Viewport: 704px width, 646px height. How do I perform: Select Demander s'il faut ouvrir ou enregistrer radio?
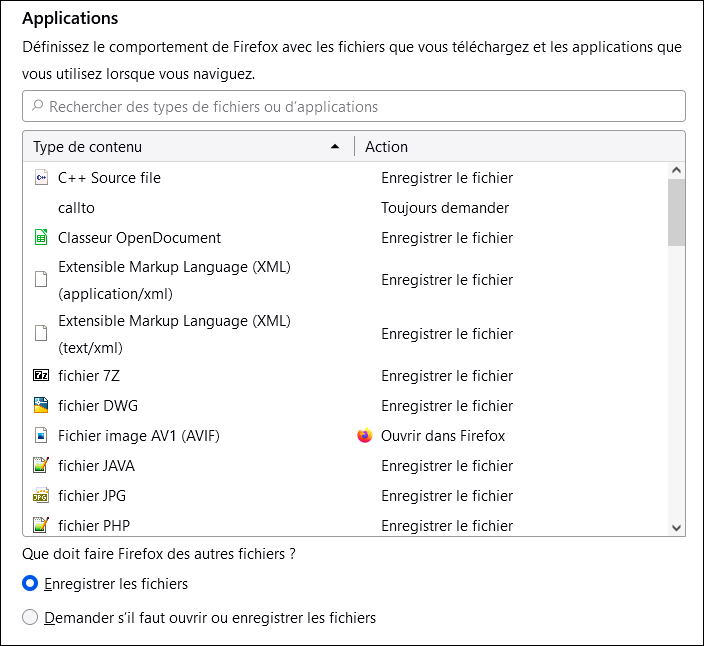[30, 617]
